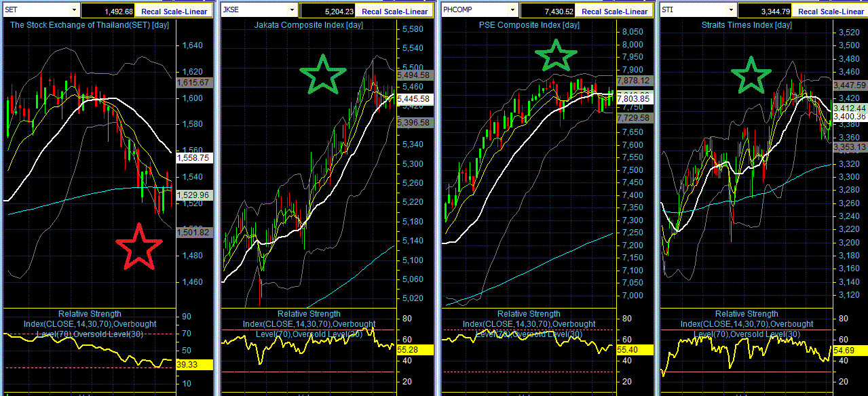This screenshot has height=396, width=868.
Task: Click Recal Scale-Linear in the JKSE panel
Action: pos(394,11)
